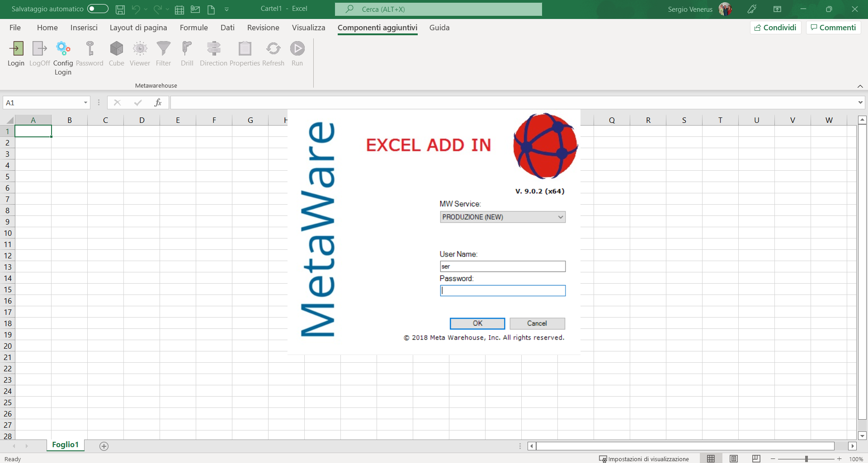
Task: Click OK in the login dialog
Action: (x=477, y=323)
